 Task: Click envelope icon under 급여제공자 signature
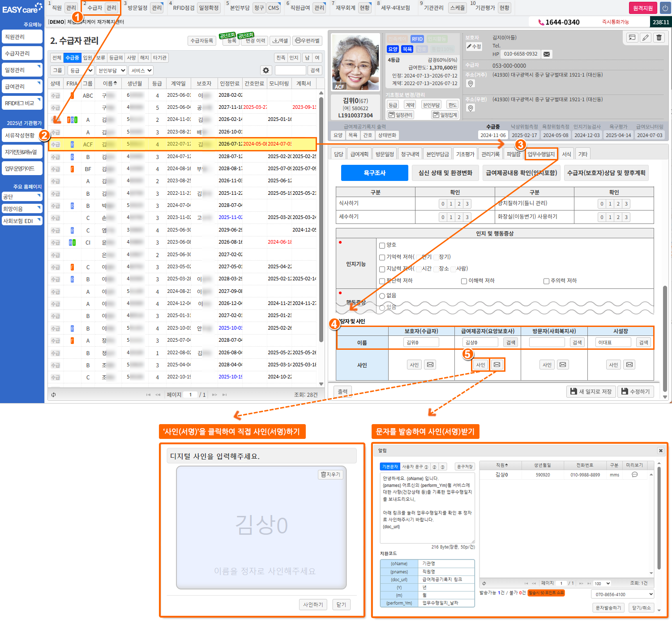(497, 365)
